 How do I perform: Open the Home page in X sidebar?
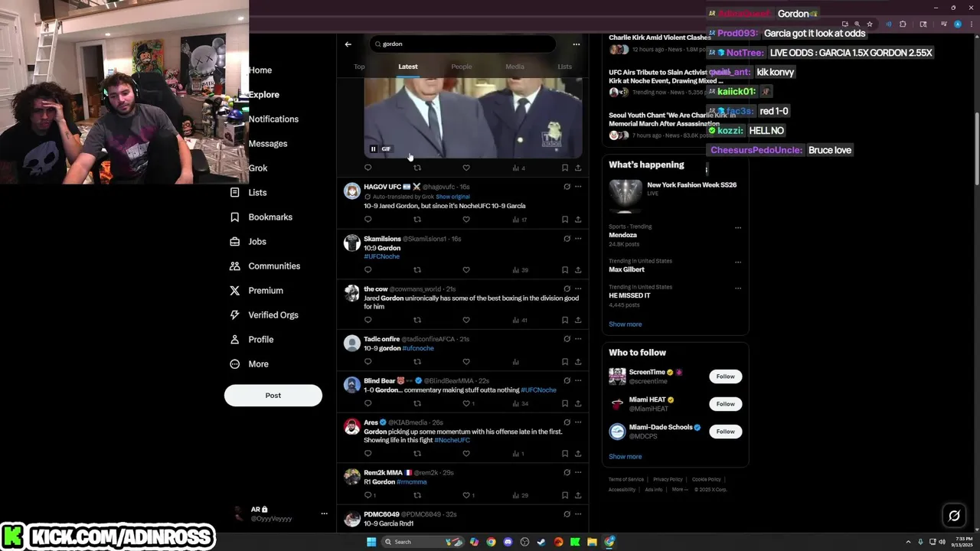tap(260, 70)
